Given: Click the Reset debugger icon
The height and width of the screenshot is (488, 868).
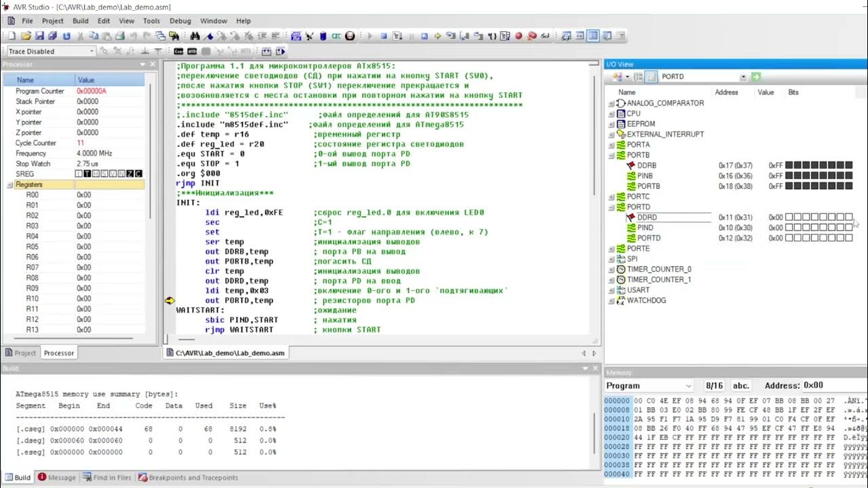Looking at the screenshot, I should (x=425, y=36).
